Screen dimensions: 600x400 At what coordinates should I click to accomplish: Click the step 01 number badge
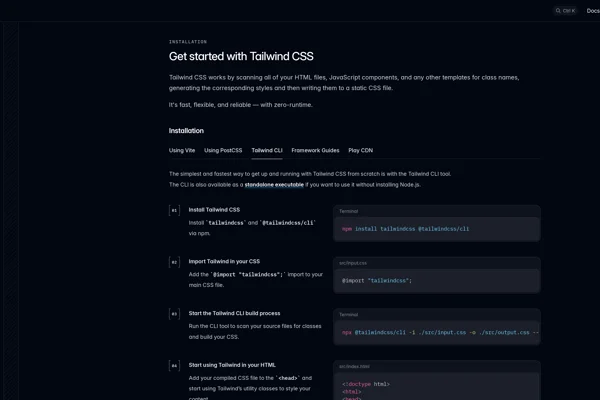pos(174,211)
